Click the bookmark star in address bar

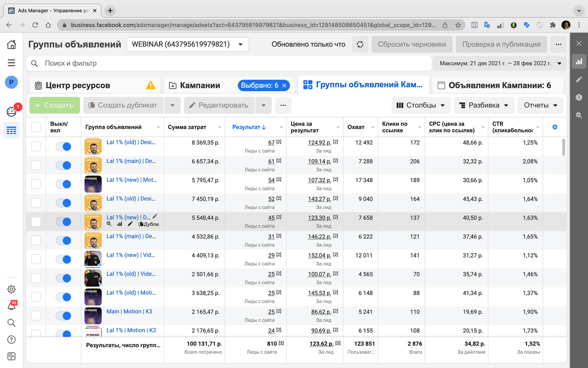tap(458, 25)
